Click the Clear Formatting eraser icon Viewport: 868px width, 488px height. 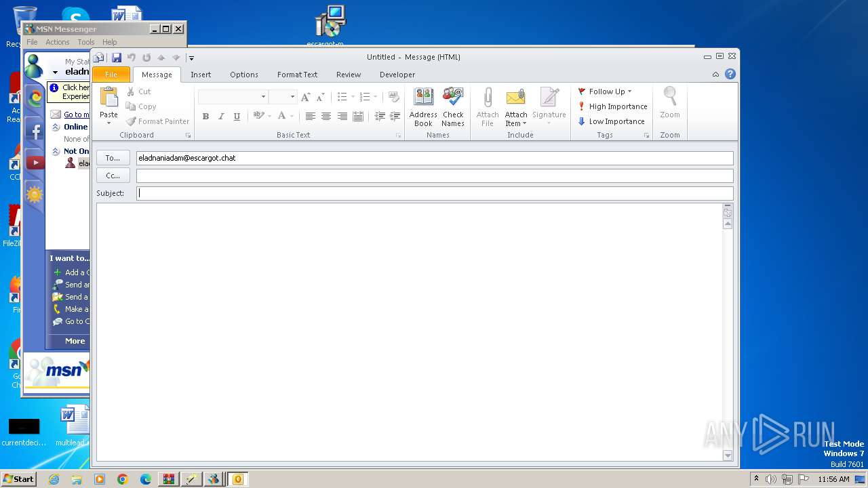[393, 97]
